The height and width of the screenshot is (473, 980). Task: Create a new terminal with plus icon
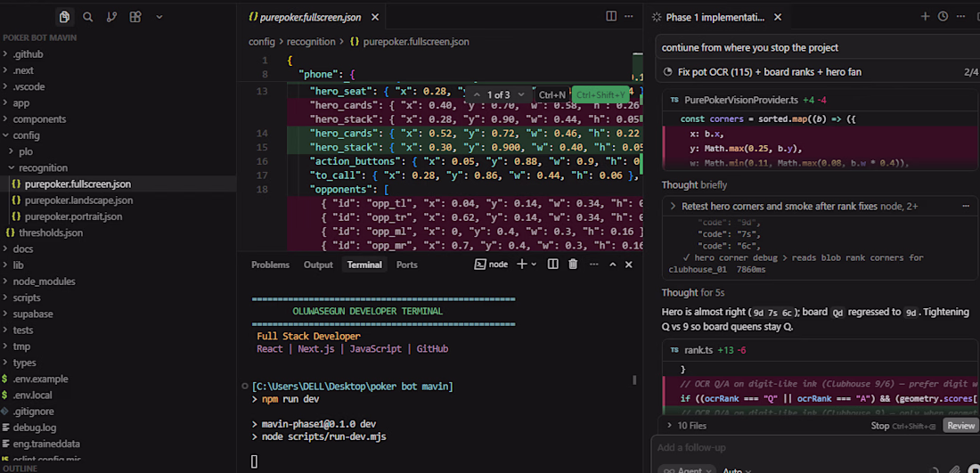(x=521, y=265)
